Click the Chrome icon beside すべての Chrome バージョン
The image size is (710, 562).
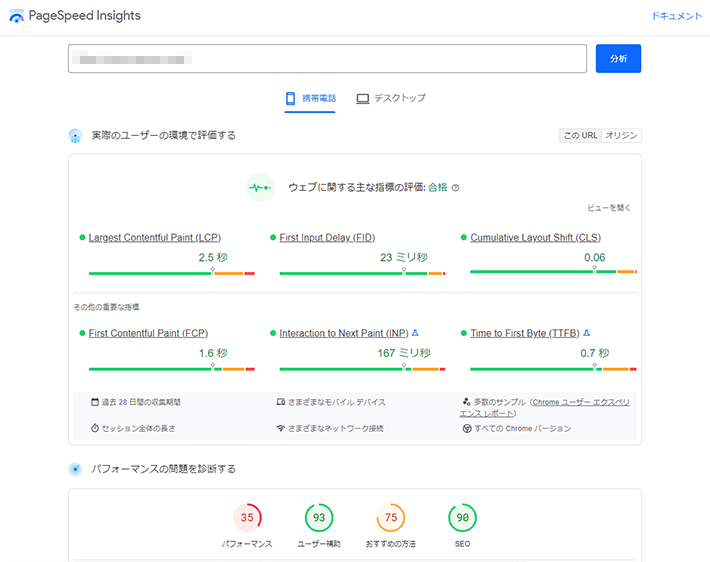(467, 428)
